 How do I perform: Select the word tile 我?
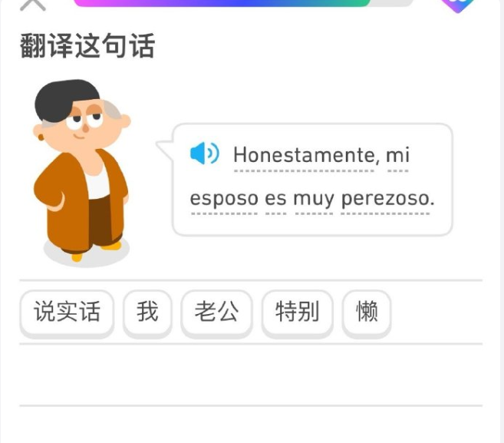tap(147, 312)
